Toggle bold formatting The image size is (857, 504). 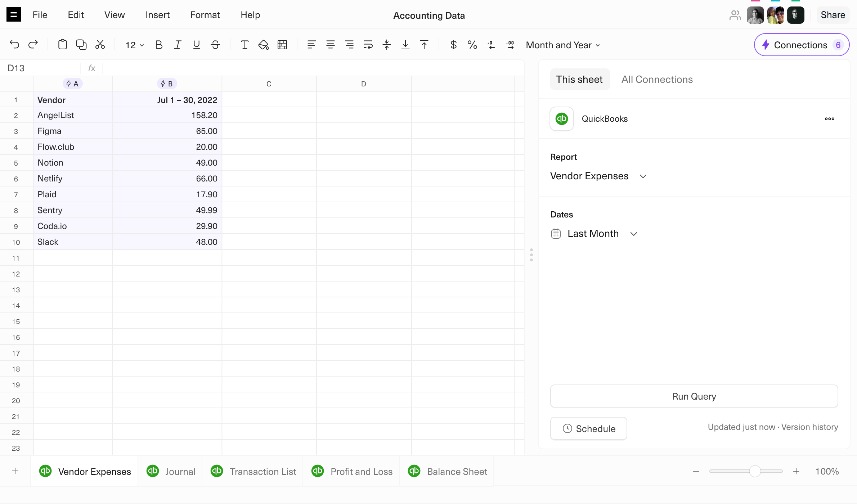pyautogui.click(x=159, y=45)
